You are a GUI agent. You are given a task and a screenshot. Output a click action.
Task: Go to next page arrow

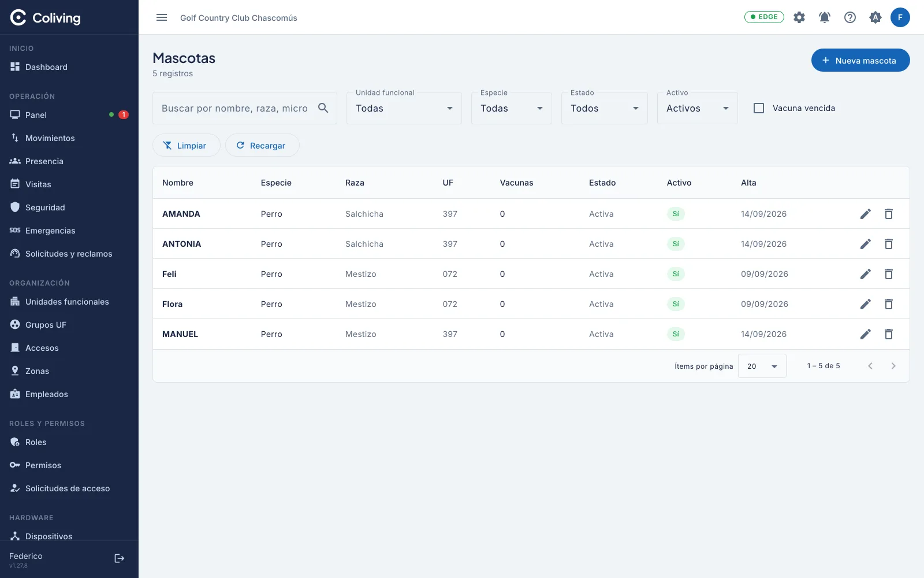[893, 366]
